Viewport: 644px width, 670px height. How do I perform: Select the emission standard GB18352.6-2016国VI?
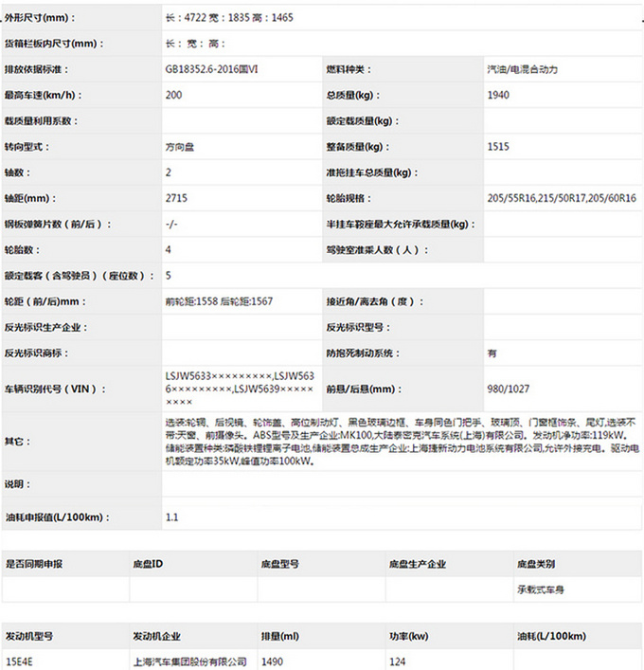click(x=211, y=69)
